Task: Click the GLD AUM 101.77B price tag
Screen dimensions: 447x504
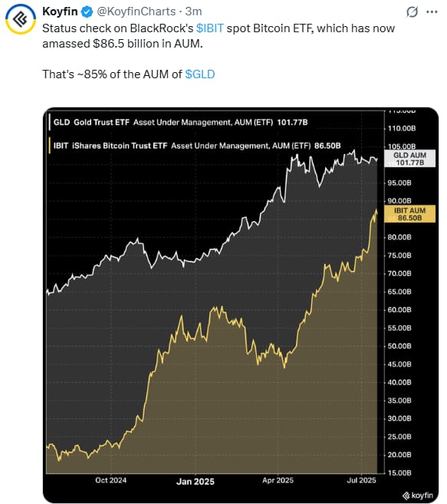Action: click(410, 159)
